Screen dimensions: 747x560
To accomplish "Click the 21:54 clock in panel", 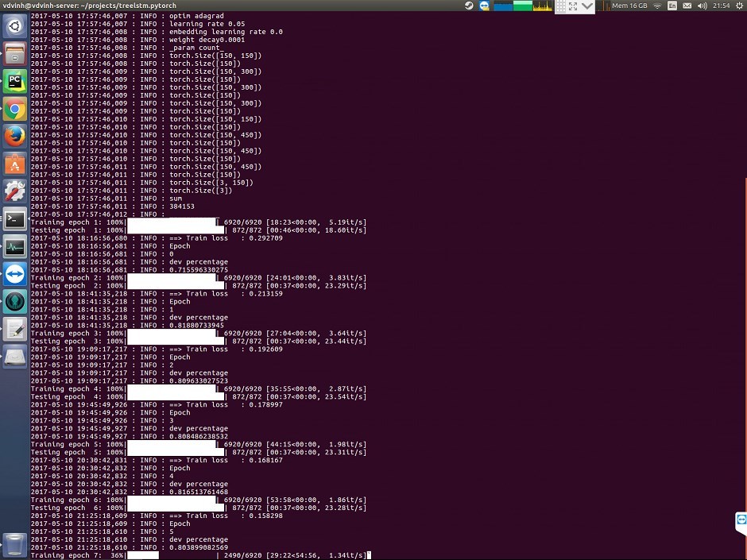I will pos(722,6).
